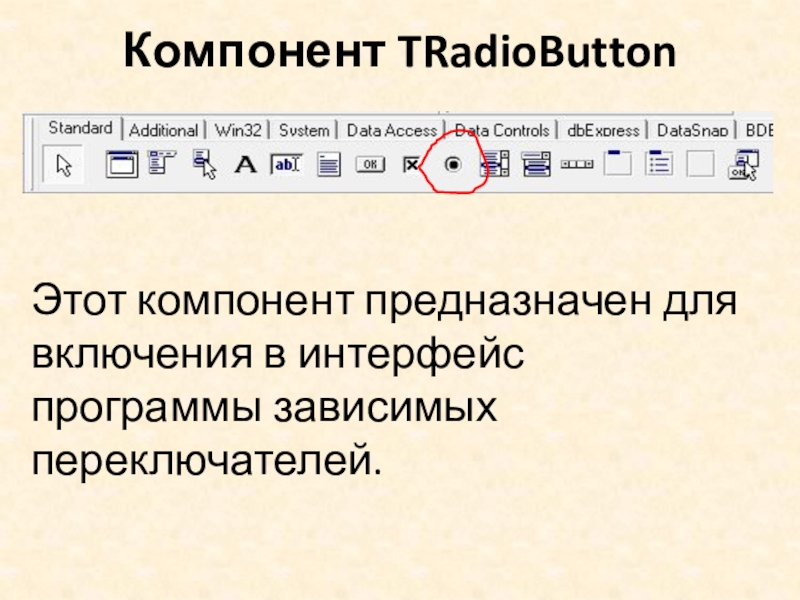This screenshot has height=600, width=800.
Task: Select the Panel component icon
Action: coord(700,164)
